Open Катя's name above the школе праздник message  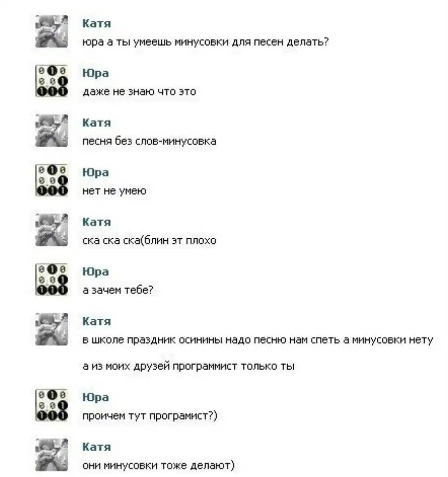(97, 321)
